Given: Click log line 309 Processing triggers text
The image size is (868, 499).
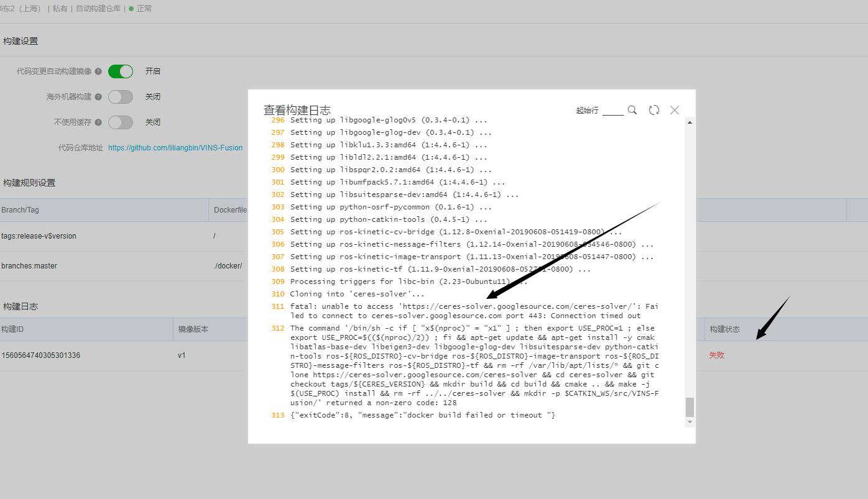Looking at the screenshot, I should click(409, 282).
